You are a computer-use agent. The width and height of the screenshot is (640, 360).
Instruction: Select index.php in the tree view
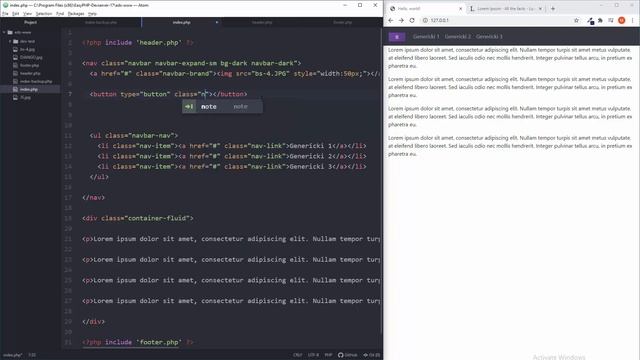tap(29, 89)
